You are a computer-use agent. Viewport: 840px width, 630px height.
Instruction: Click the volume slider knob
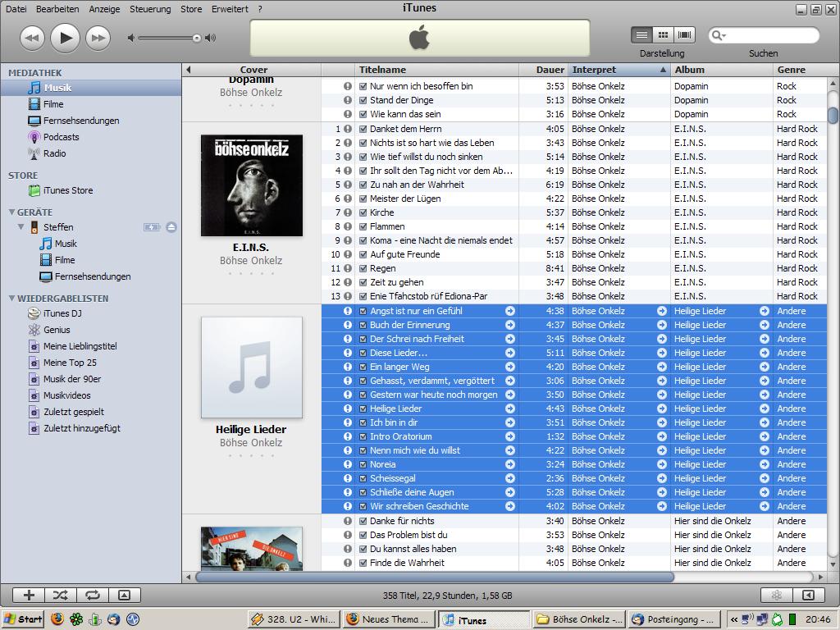pyautogui.click(x=197, y=38)
